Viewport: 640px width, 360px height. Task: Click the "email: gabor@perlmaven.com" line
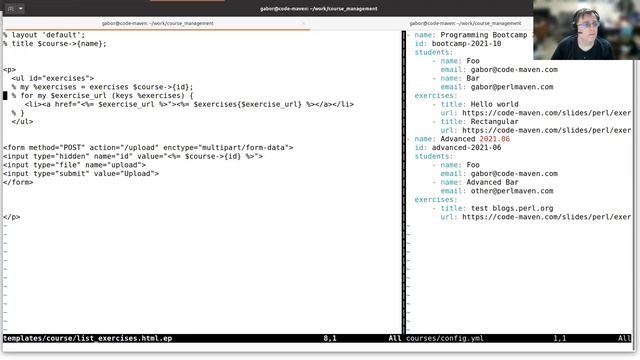497,87
